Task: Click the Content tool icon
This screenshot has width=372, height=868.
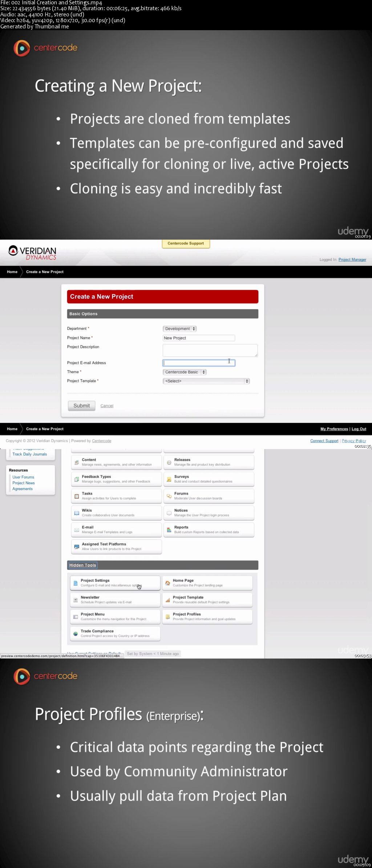Action: point(77,463)
